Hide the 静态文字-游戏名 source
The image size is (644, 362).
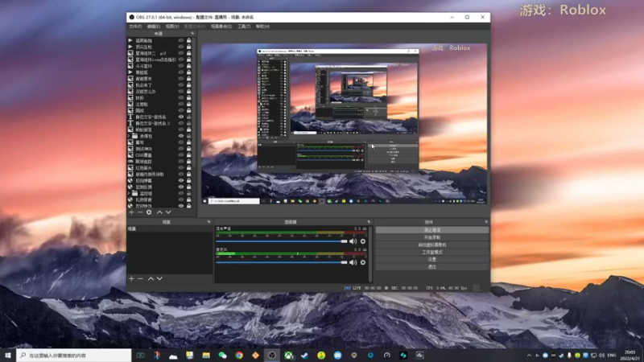coord(181,117)
